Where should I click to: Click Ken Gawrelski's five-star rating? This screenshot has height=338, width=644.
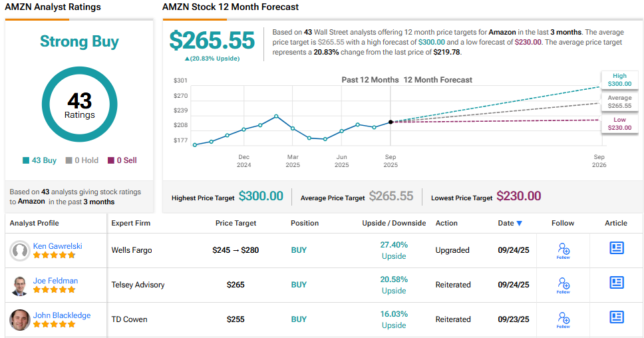pyautogui.click(x=54, y=255)
